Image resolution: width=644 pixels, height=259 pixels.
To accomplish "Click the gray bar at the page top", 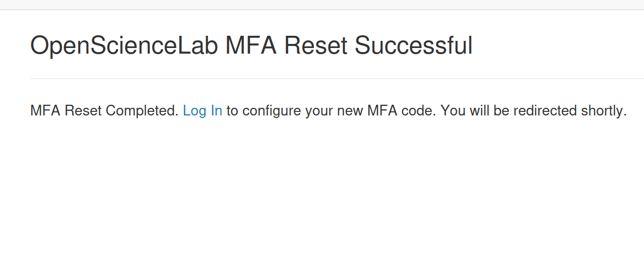I will point(322,5).
